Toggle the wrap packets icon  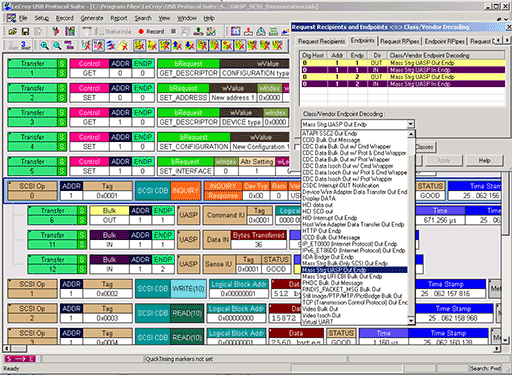tap(69, 45)
